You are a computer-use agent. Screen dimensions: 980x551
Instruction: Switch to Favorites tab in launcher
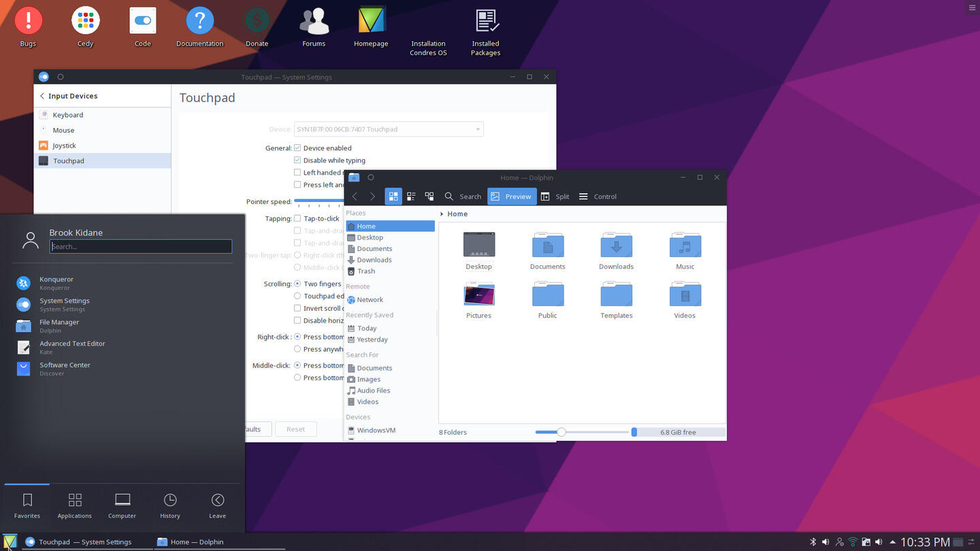27,505
